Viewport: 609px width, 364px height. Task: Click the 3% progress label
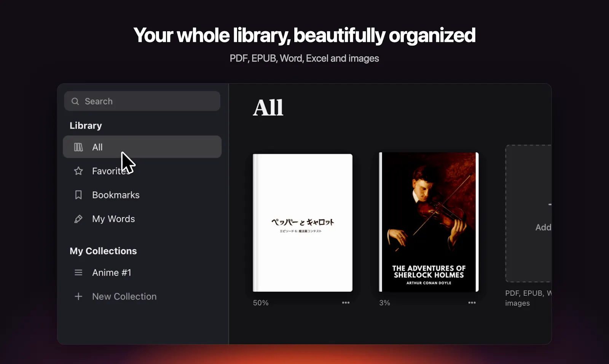384,303
